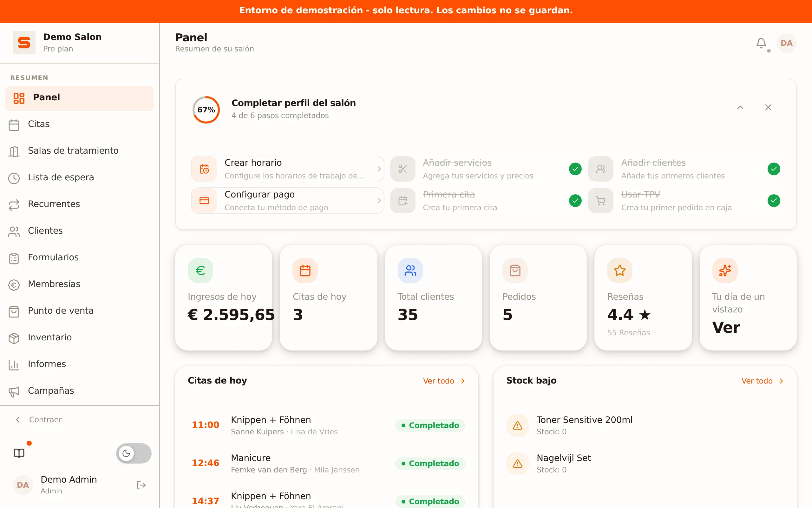The height and width of the screenshot is (508, 812).
Task: Click green check beside Primera cita
Action: [x=575, y=201]
